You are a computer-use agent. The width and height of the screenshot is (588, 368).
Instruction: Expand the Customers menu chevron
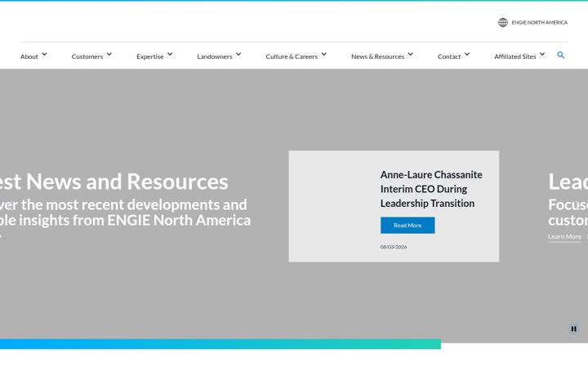click(109, 55)
